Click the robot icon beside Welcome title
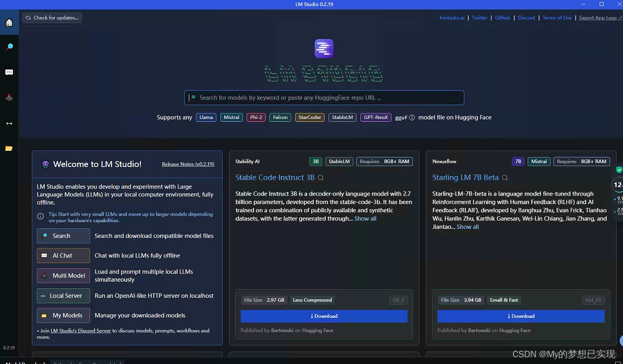The image size is (623, 364). [x=45, y=164]
